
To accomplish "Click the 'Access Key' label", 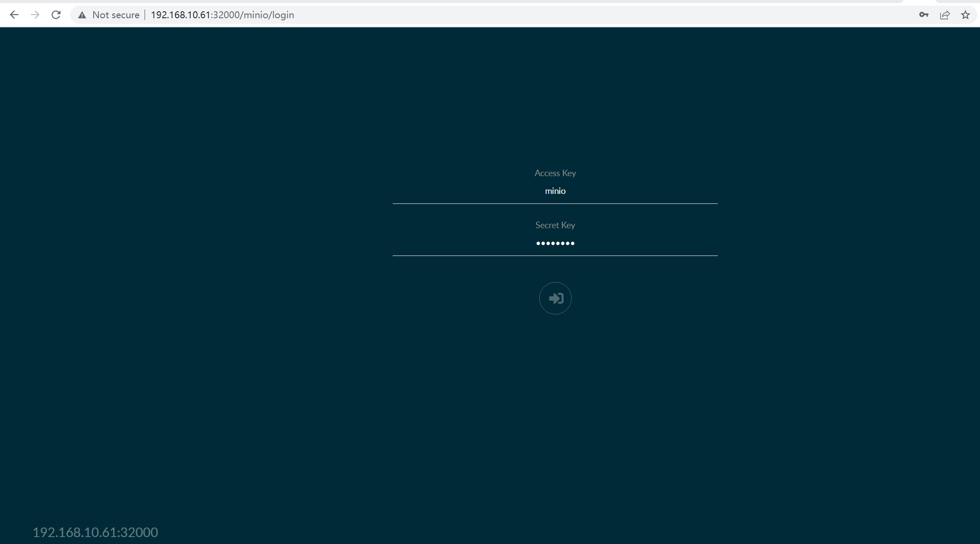I will (555, 173).
